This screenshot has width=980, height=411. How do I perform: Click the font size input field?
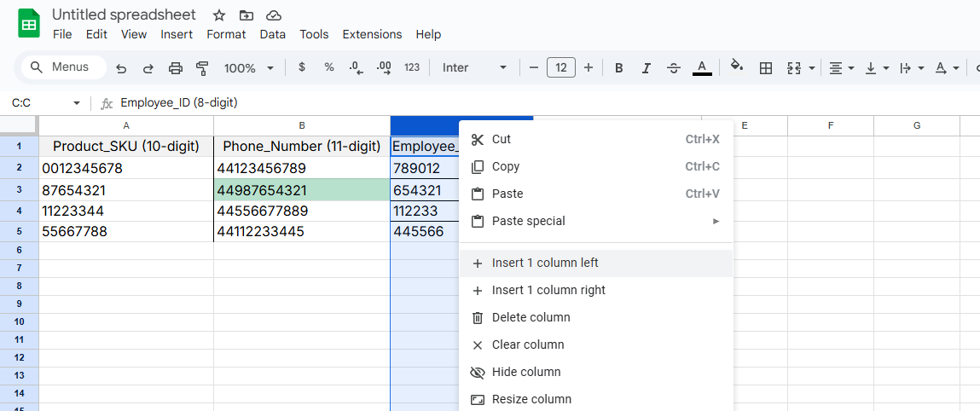click(x=560, y=68)
